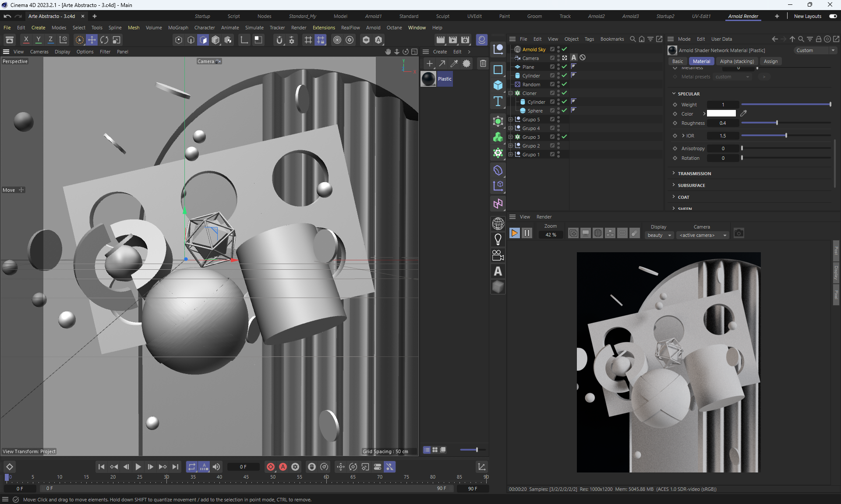The height and width of the screenshot is (504, 841).
Task: Toggle the New Layouts switch
Action: (833, 16)
